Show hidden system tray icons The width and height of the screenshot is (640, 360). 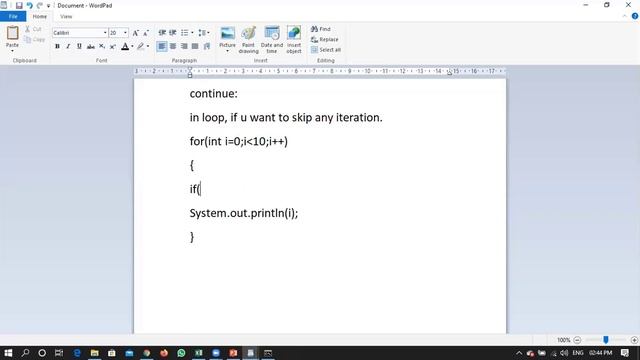(x=519, y=353)
